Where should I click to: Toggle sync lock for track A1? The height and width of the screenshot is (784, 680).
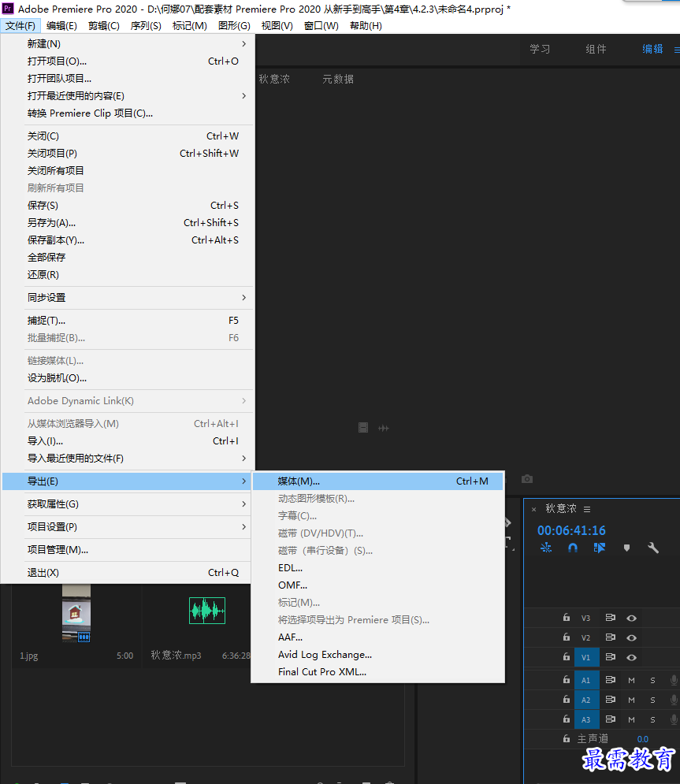611,679
